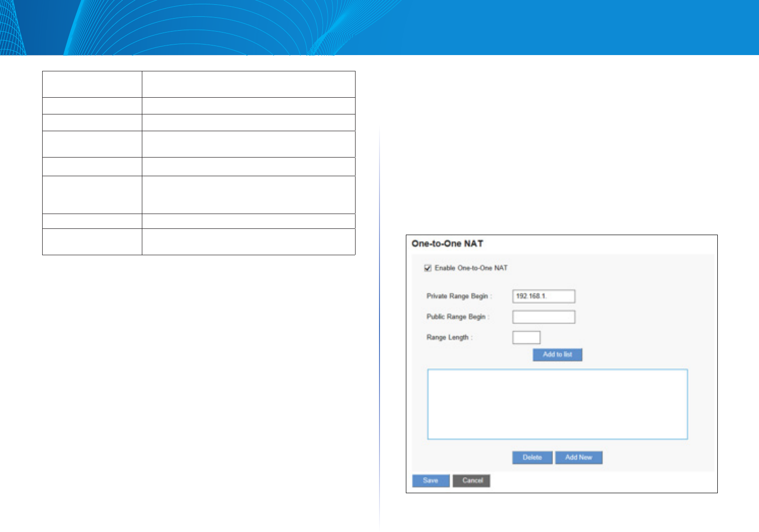Cancel the One-to-One NAT changes
Screen dimensions: 759x532
(471, 481)
